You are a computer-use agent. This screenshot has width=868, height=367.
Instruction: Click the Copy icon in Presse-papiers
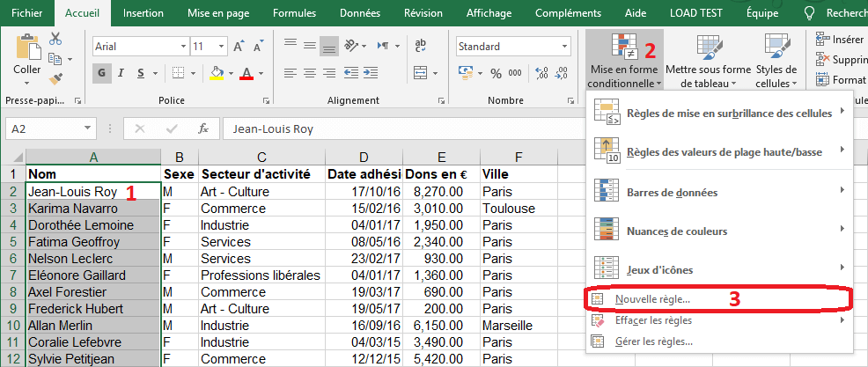tap(55, 58)
